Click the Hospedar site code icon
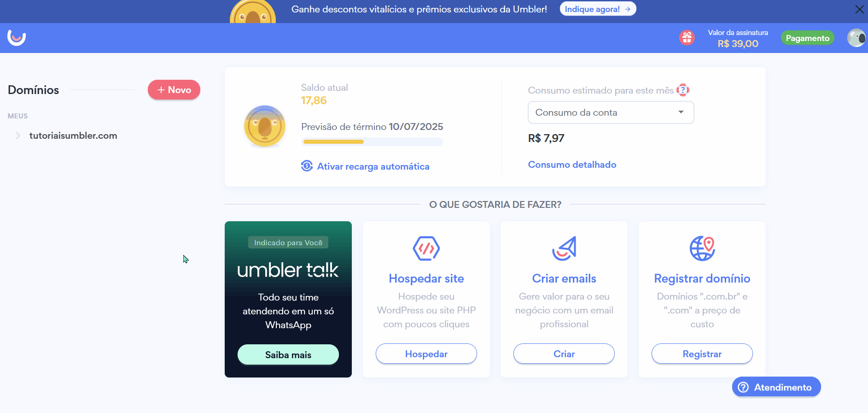The image size is (868, 413). (426, 248)
